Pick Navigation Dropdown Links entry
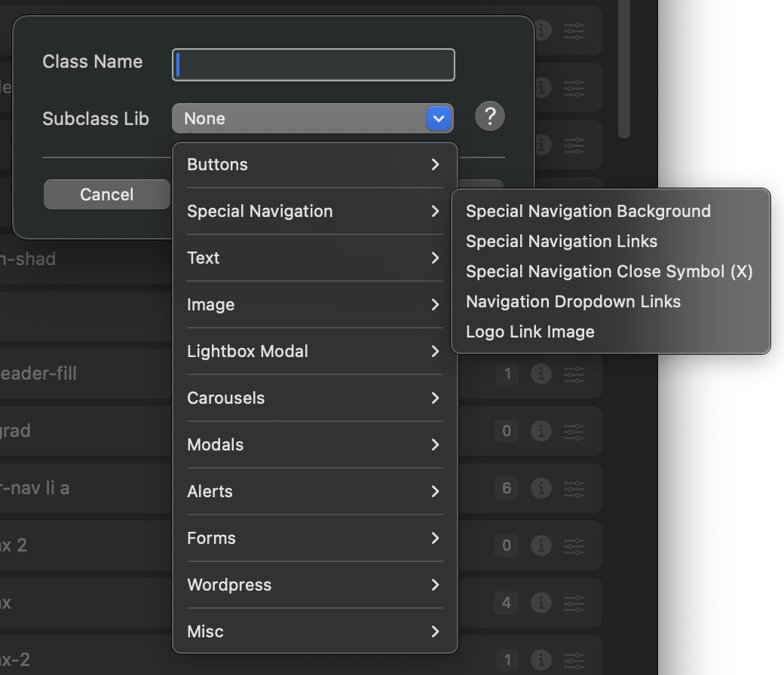The width and height of the screenshot is (784, 675). (x=573, y=301)
